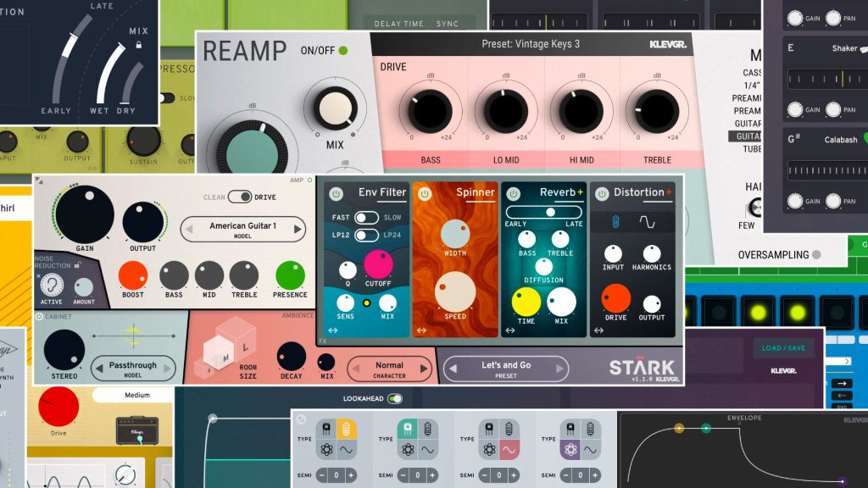Click the Reverb EARLY / LATE slider

543,212
